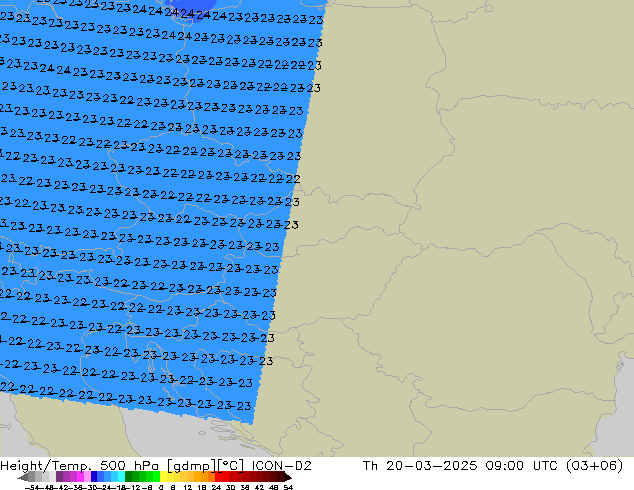Click the 'ICON-D2' model name
Viewport: 634px width, 490px height.
[282, 466]
